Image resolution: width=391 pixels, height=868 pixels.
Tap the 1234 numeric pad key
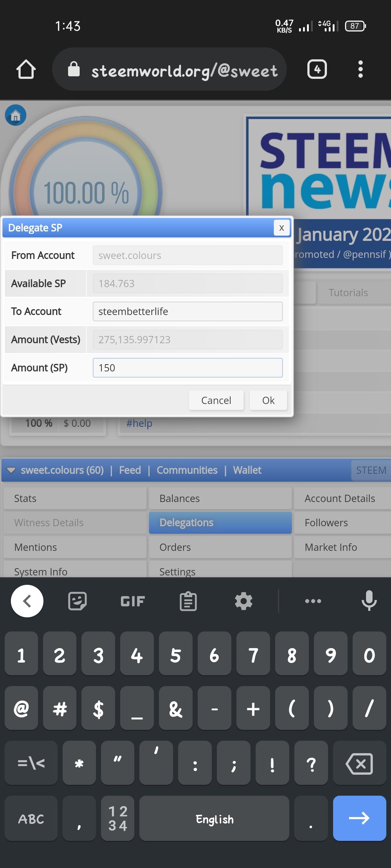[x=118, y=818]
